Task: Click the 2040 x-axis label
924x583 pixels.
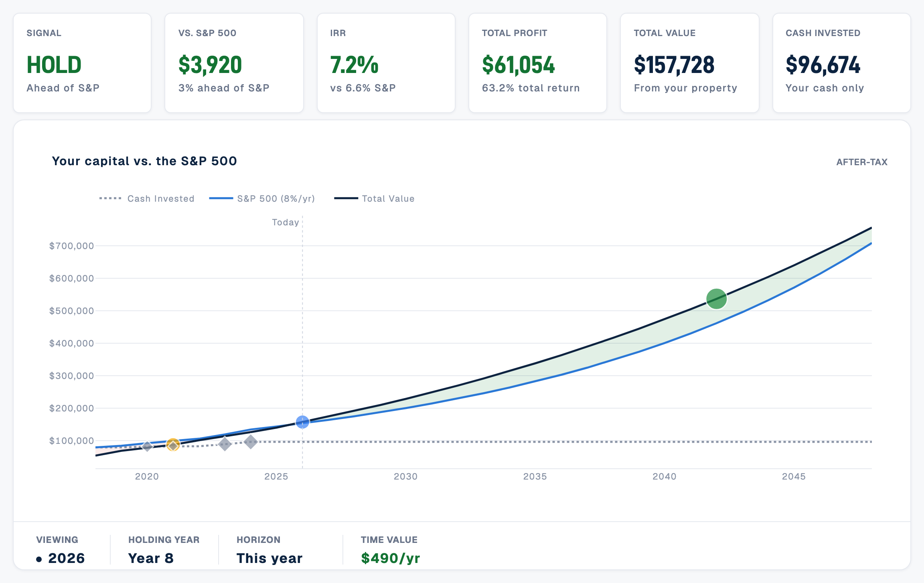Action: coord(664,476)
